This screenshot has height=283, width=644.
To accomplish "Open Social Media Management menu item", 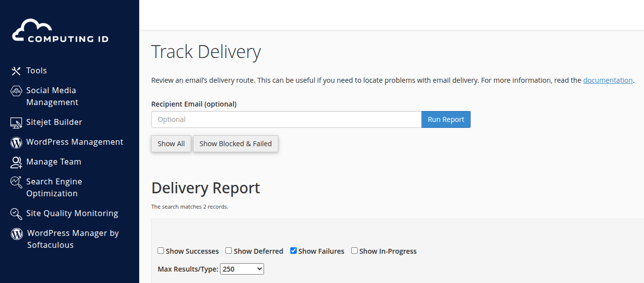I will click(52, 96).
